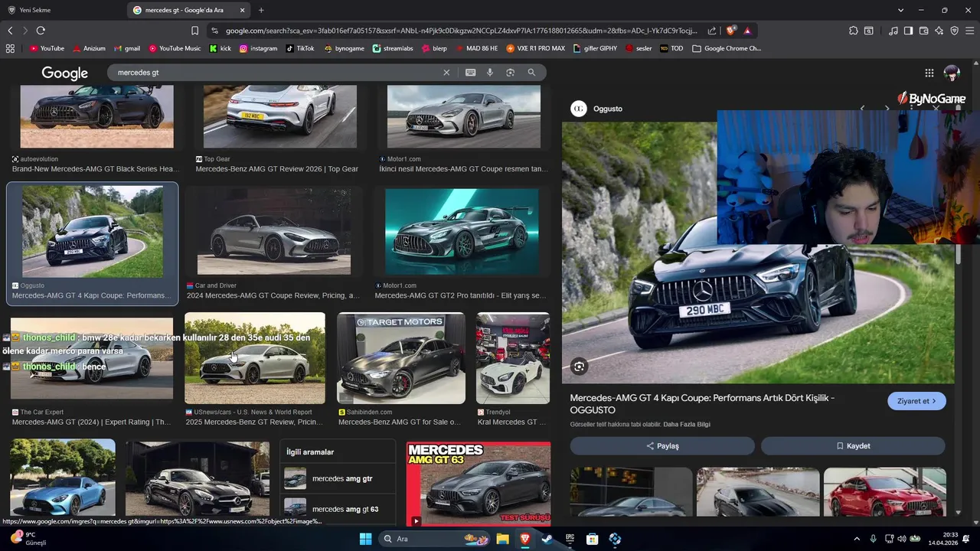Open the bookmarks apps grid icon

coord(10,48)
